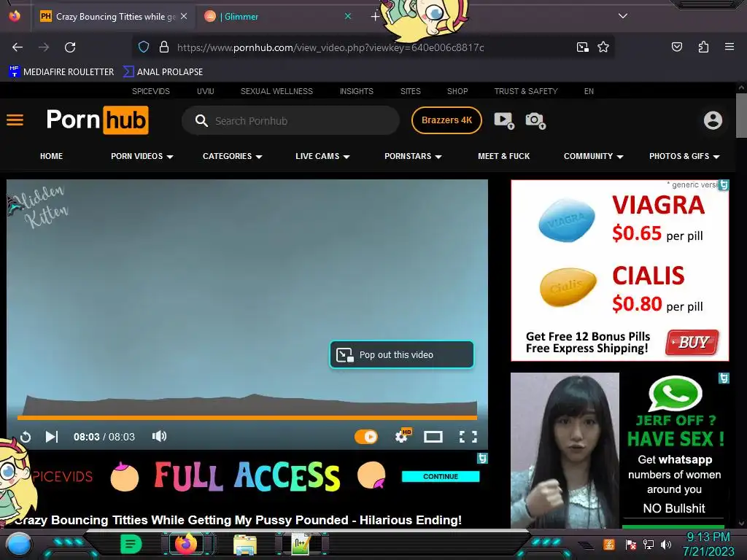
Task: Switch player to theater mode
Action: click(x=433, y=437)
